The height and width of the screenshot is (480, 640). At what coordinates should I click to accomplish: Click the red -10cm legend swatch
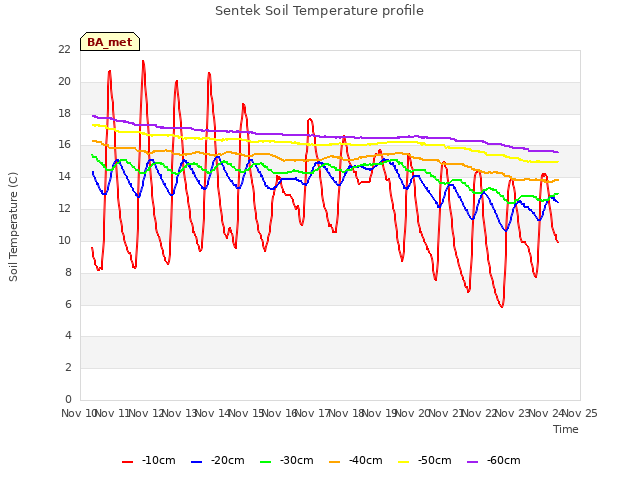pyautogui.click(x=127, y=462)
